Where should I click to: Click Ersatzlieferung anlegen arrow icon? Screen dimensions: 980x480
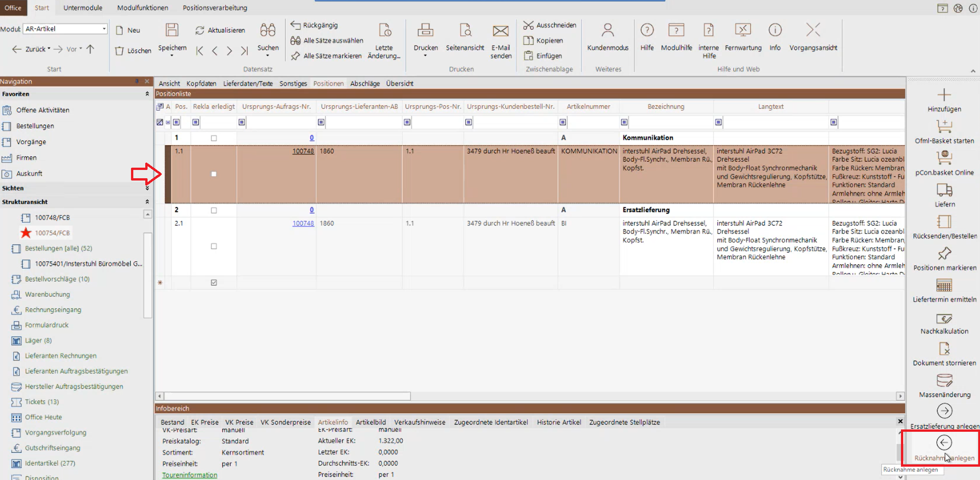[944, 411]
